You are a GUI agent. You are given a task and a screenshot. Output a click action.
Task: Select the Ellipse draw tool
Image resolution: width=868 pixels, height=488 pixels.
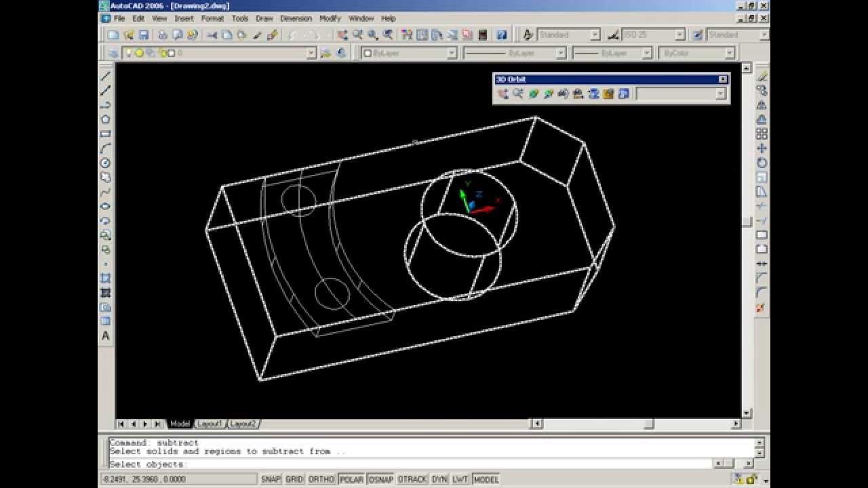106,206
